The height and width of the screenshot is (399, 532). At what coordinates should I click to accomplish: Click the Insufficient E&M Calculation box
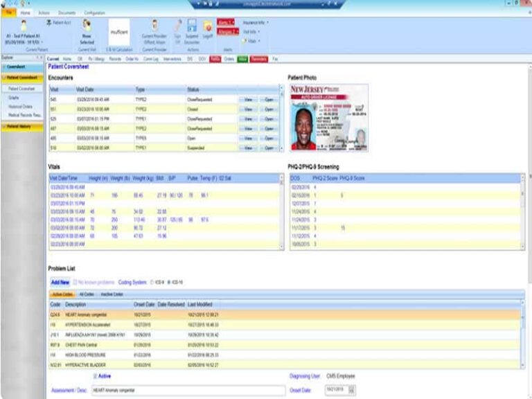tap(119, 33)
